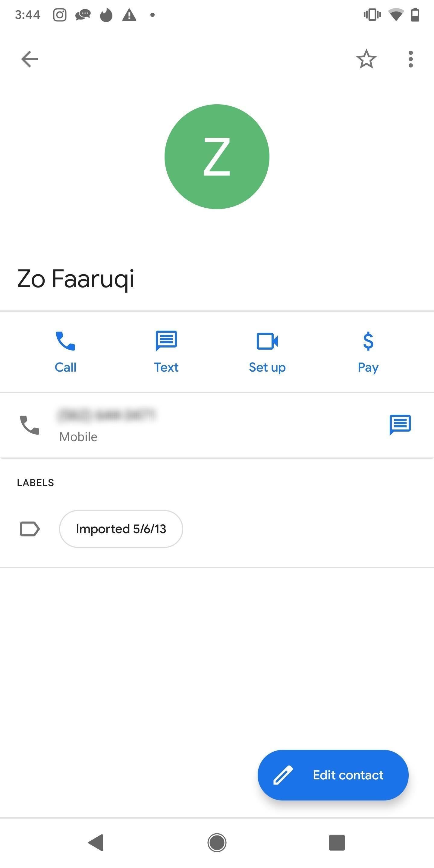Tap the green Z contact avatar

pyautogui.click(x=217, y=157)
